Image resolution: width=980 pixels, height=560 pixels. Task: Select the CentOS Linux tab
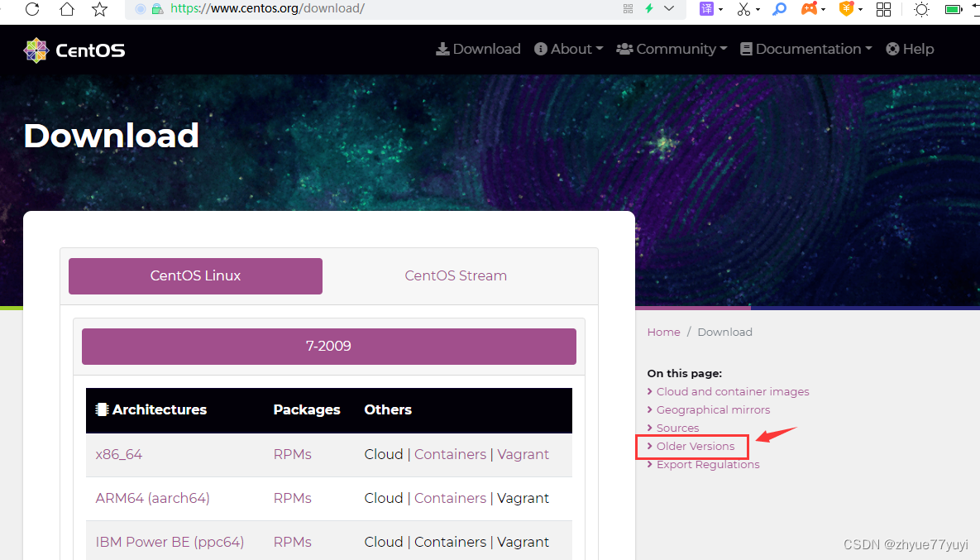tap(196, 275)
